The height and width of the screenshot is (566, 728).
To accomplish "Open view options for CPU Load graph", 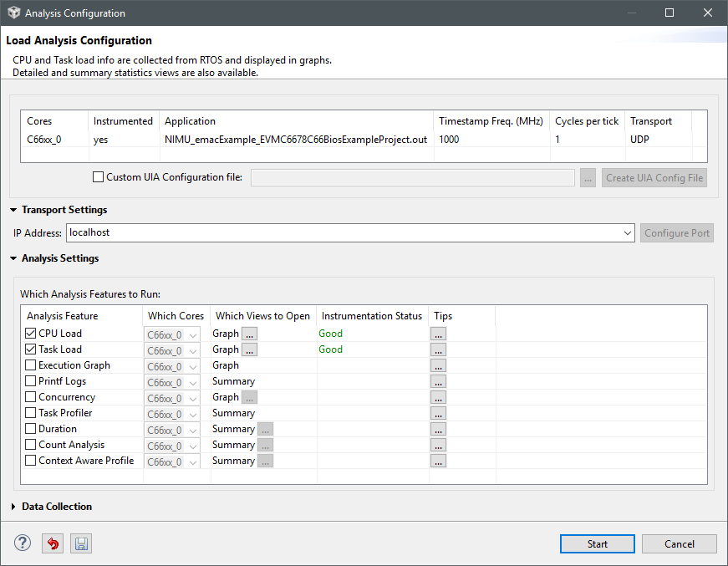I will pyautogui.click(x=249, y=334).
